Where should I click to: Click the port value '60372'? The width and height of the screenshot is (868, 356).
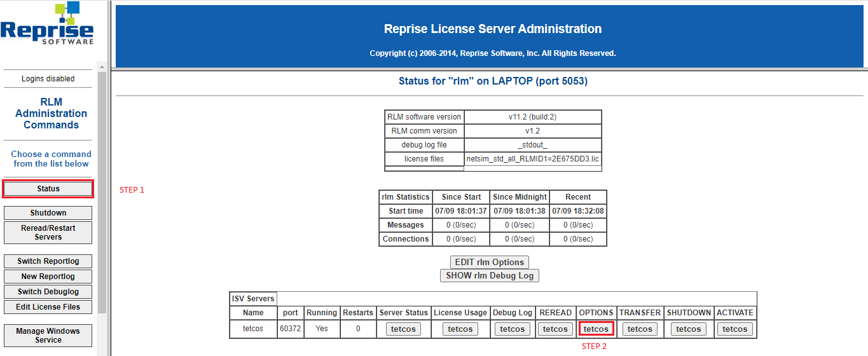[x=291, y=329]
